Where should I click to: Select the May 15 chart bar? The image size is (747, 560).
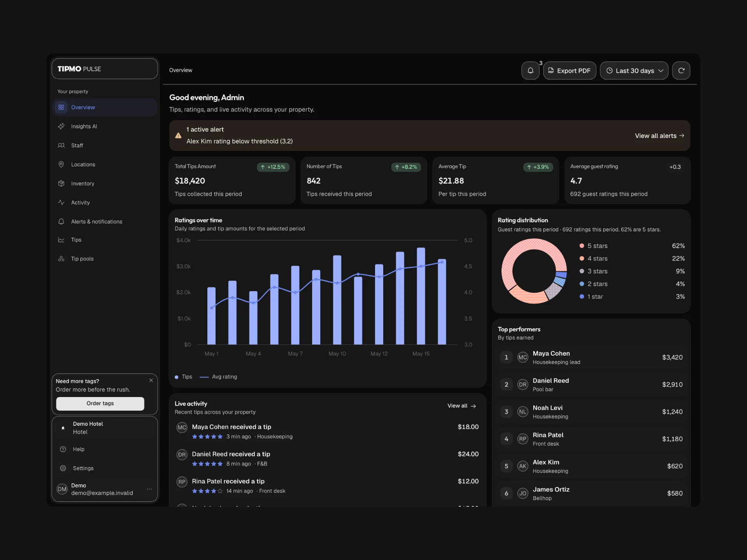[x=421, y=296]
